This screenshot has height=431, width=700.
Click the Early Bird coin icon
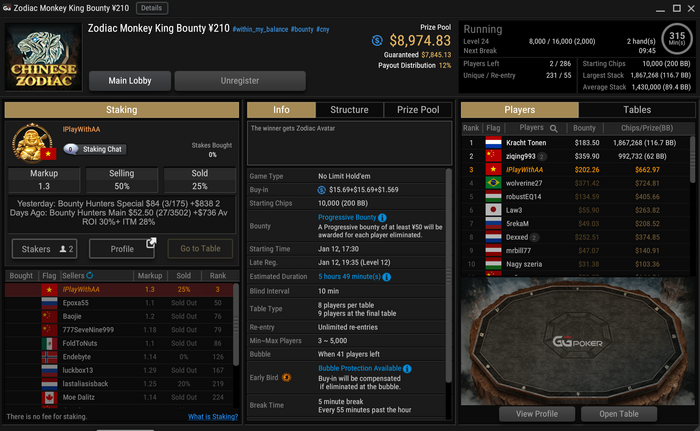(x=287, y=378)
